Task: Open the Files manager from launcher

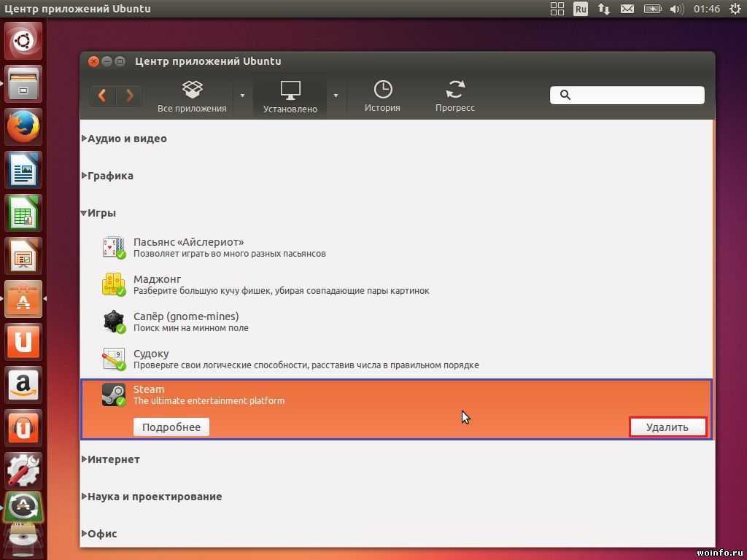Action: click(23, 84)
